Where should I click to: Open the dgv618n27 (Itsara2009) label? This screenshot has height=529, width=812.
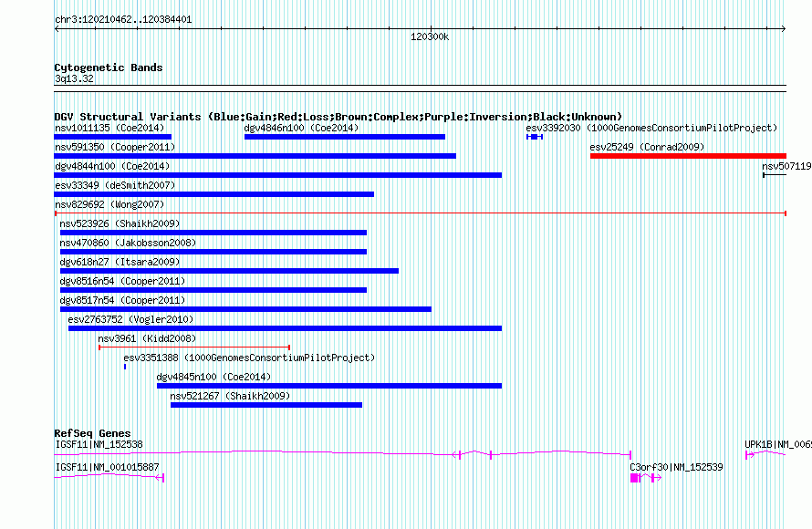pyautogui.click(x=120, y=262)
